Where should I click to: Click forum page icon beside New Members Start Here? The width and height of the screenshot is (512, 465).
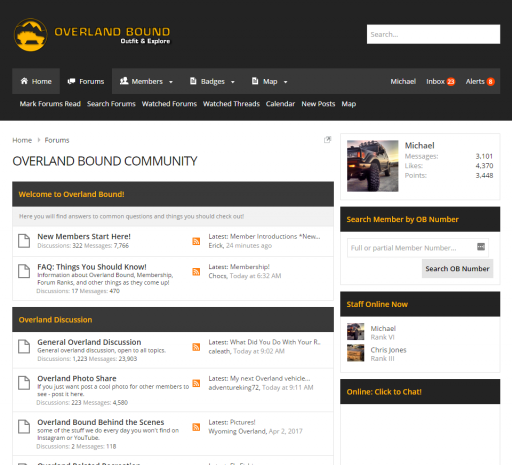(24, 241)
